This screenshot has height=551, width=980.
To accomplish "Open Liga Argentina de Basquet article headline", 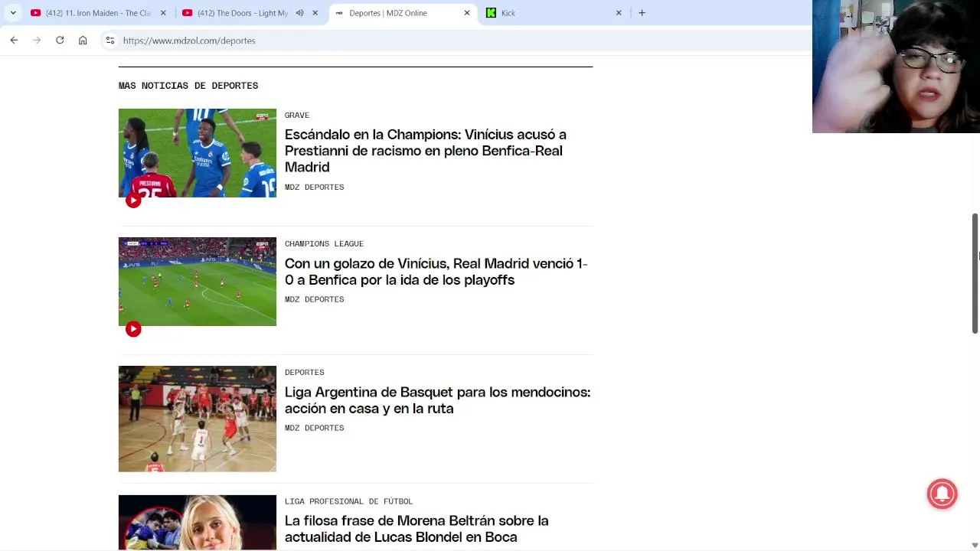I will pos(437,400).
